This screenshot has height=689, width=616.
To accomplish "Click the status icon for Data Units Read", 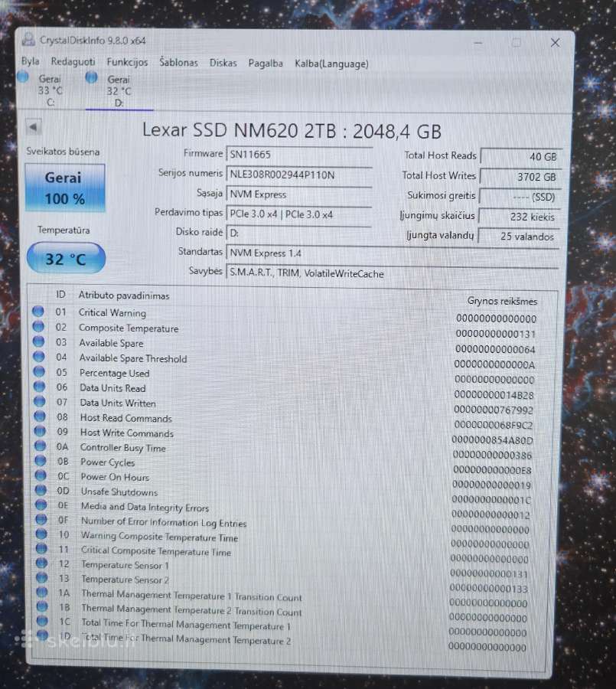I will 40,387.
